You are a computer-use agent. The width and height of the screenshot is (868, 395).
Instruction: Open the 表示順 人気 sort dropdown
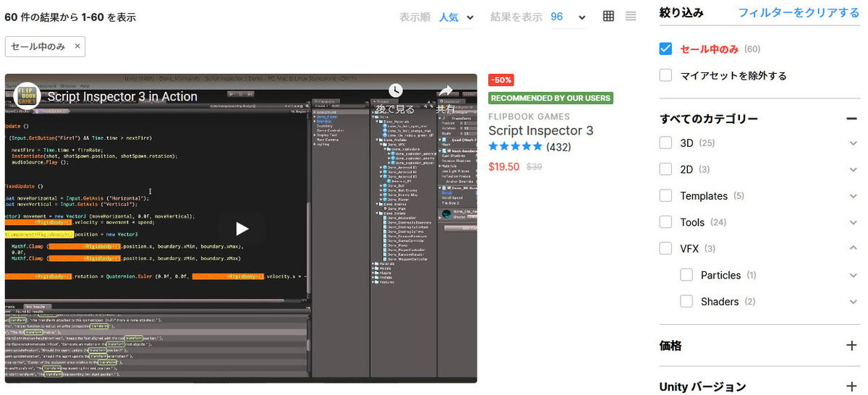[x=456, y=17]
